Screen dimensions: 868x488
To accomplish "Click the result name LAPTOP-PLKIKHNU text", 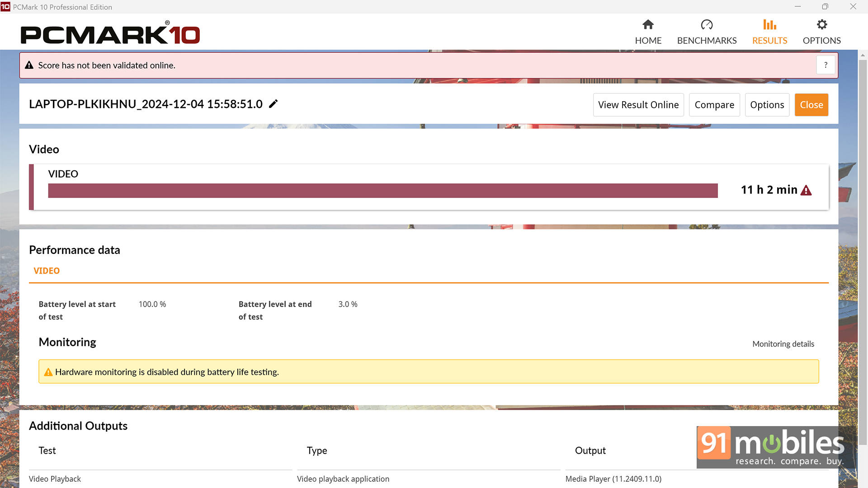I will click(x=146, y=104).
